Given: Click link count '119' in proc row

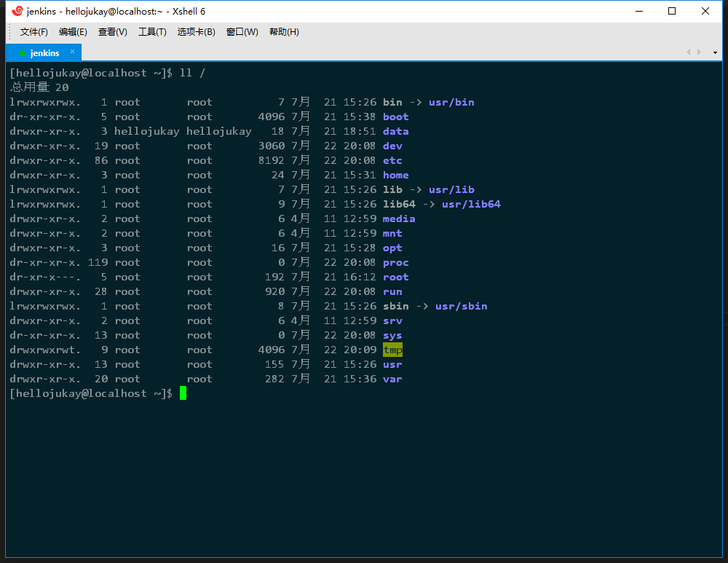Looking at the screenshot, I should [x=98, y=262].
